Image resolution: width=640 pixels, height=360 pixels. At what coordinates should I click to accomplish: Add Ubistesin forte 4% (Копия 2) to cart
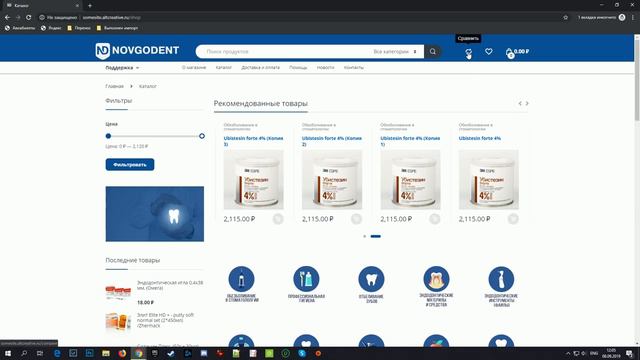pos(356,219)
